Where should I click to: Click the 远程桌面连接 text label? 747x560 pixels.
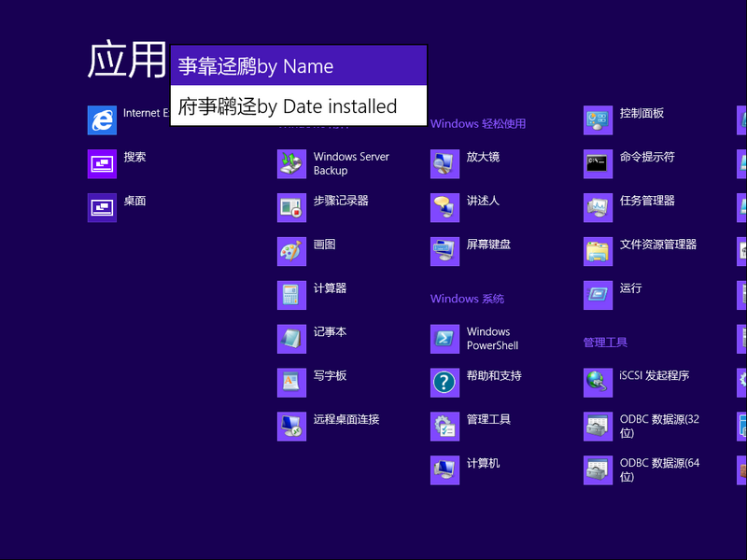(346, 419)
